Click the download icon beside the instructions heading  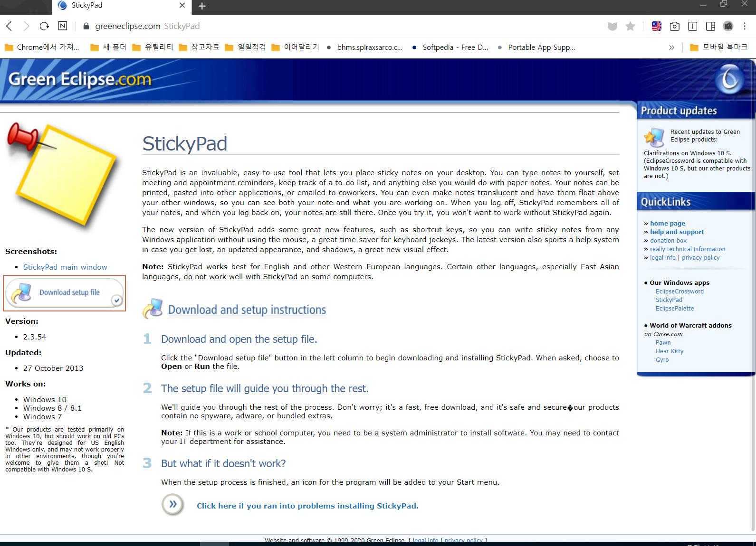153,309
